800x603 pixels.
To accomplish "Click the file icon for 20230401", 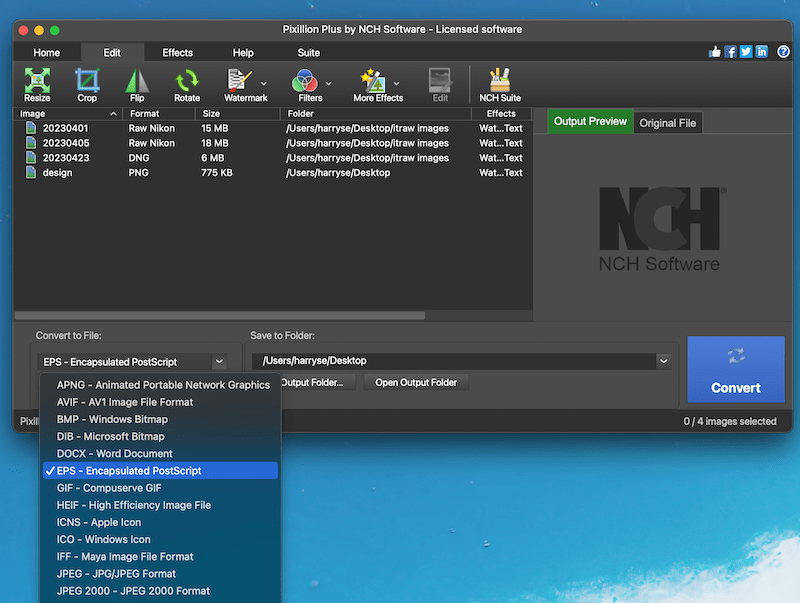I will click(31, 128).
